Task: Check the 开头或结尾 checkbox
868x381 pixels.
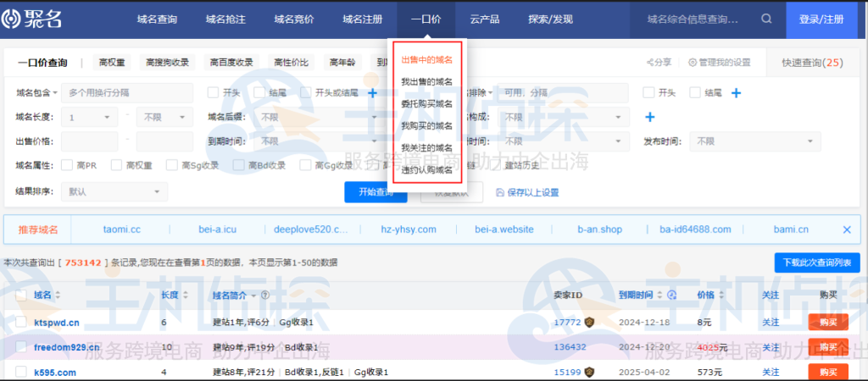Action: 305,93
